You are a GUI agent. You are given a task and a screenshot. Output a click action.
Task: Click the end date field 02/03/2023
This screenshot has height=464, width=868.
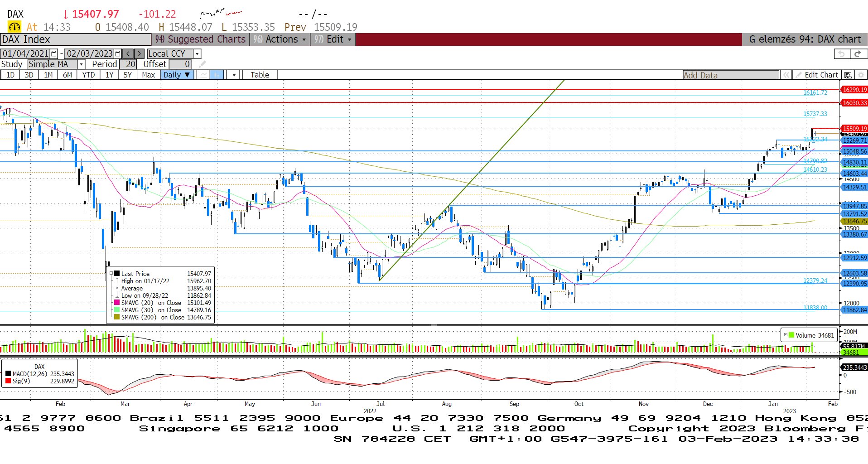[x=89, y=53]
